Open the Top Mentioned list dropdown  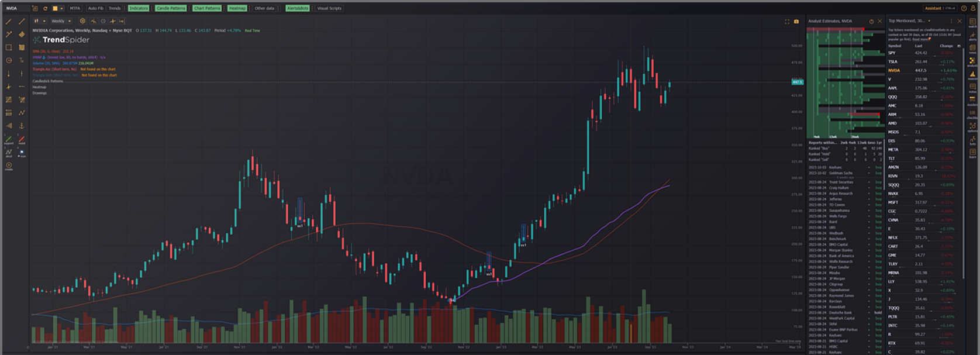pos(929,21)
